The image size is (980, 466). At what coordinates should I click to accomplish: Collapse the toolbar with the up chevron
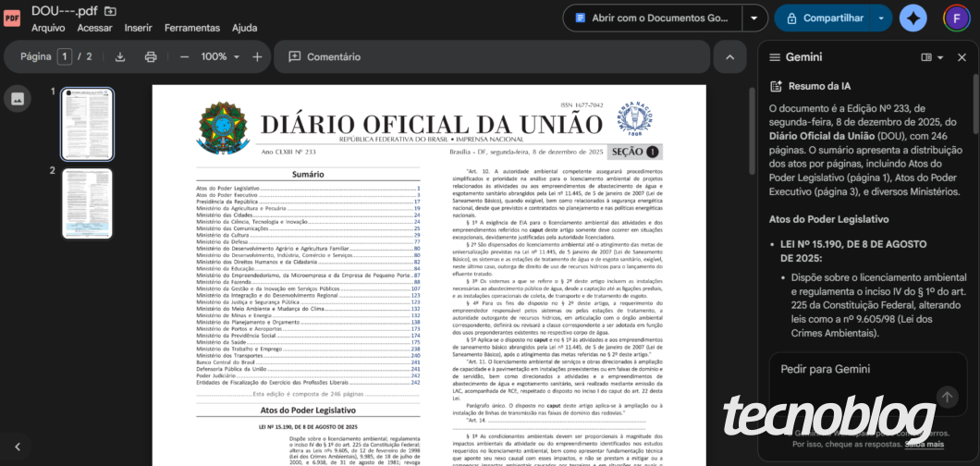(x=730, y=56)
